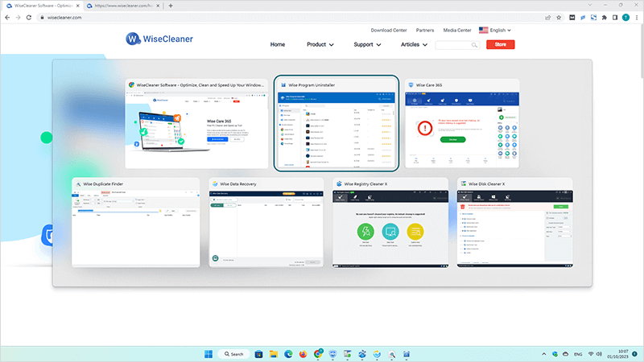Open Wise Care 365 shield taskbar icon

click(x=332, y=354)
